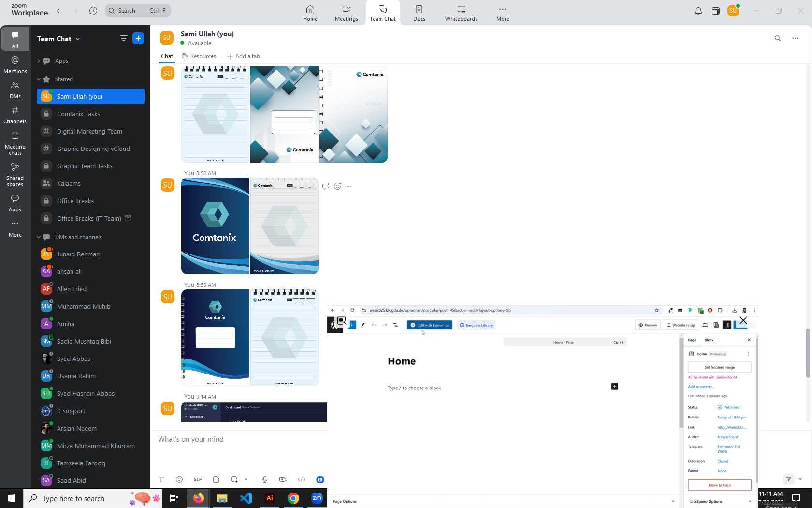Open chat with Junaid Rehman
This screenshot has width=812, height=508.
coord(90,254)
